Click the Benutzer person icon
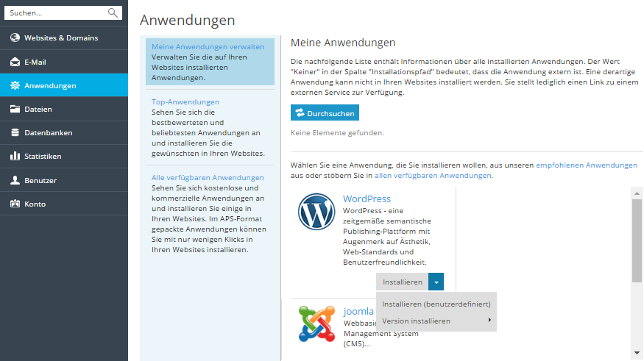The width and height of the screenshot is (644, 361). click(15, 180)
